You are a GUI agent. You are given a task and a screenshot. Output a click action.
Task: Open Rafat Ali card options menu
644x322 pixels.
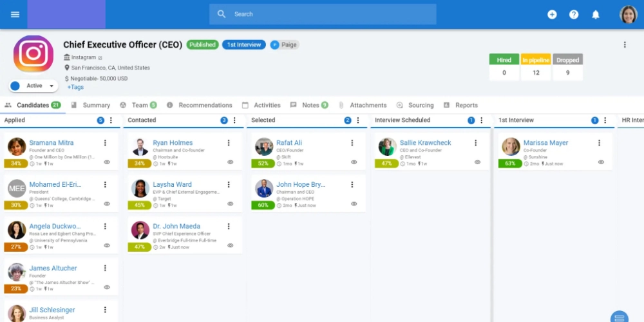tap(352, 143)
